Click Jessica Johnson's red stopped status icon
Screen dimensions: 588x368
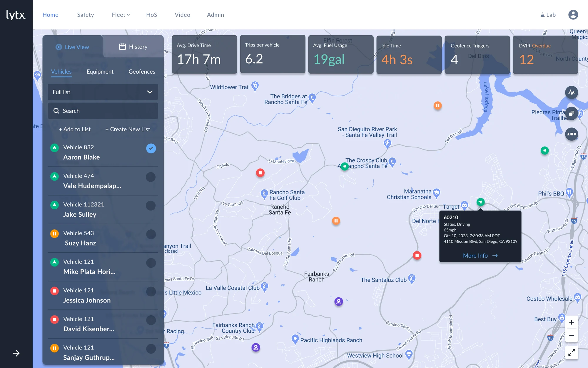(54, 291)
